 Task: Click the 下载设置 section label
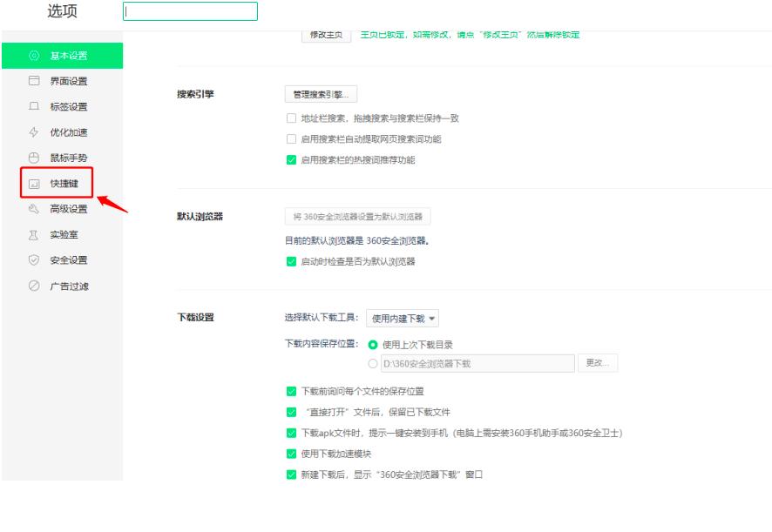click(x=195, y=318)
